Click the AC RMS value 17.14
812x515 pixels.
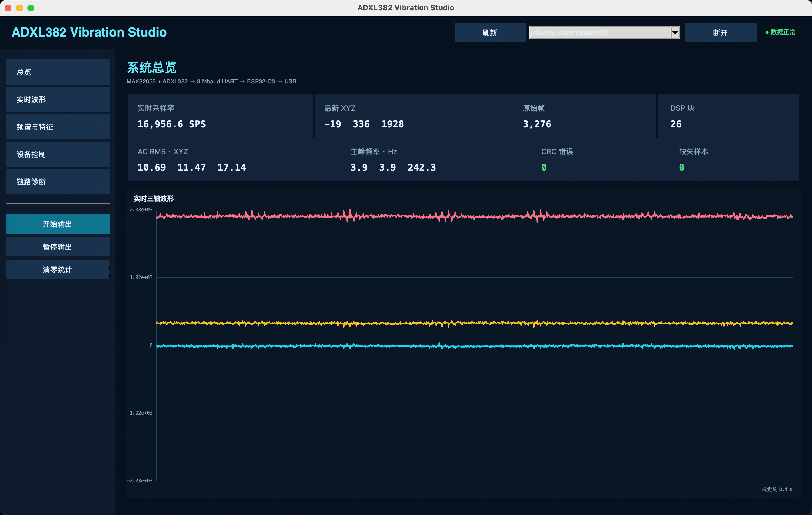click(x=232, y=167)
